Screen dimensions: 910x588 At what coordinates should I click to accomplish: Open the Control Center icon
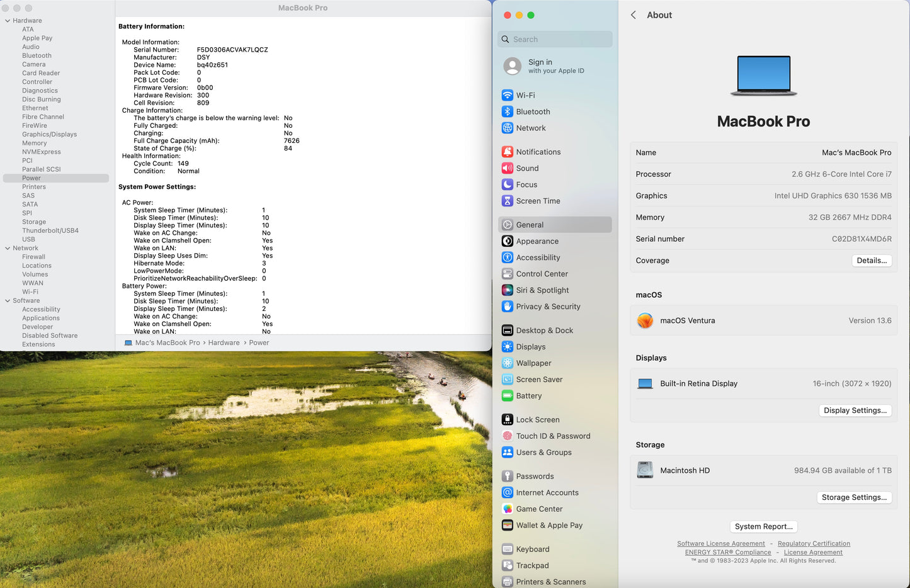point(508,274)
